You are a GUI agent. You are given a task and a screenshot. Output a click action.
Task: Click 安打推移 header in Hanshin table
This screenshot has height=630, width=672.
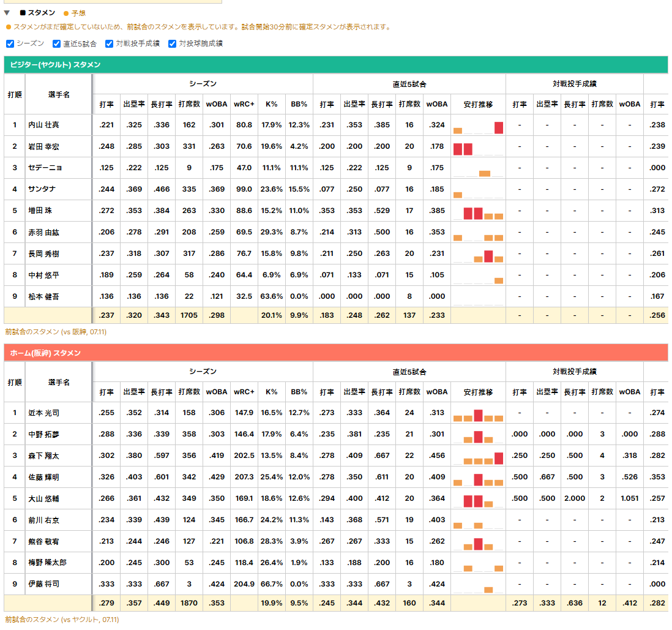[x=478, y=392]
